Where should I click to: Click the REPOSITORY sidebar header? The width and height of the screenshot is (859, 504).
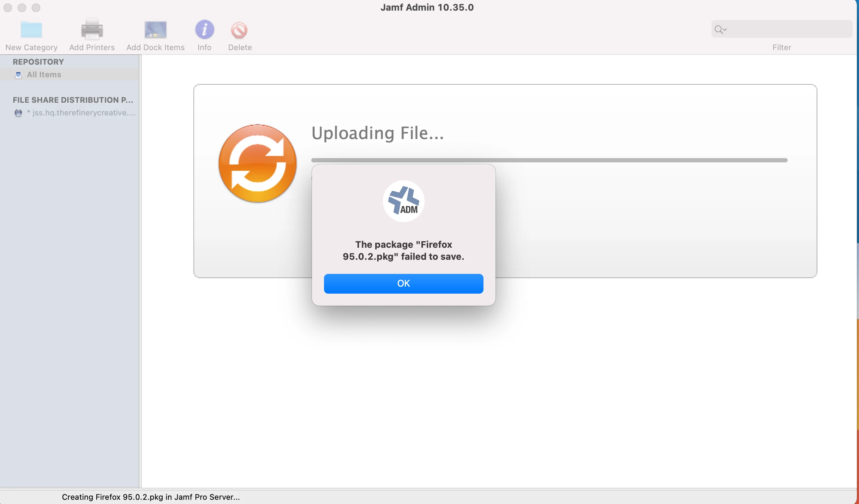click(38, 62)
